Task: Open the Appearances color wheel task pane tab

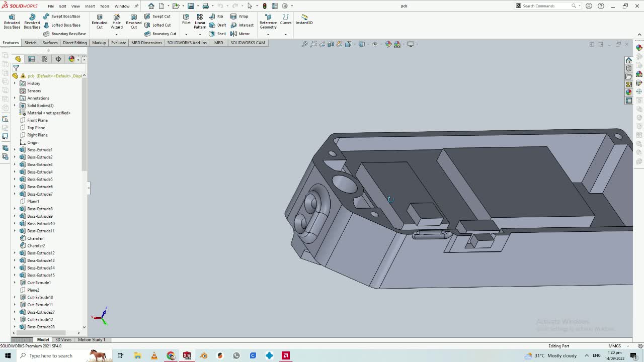Action: (629, 93)
